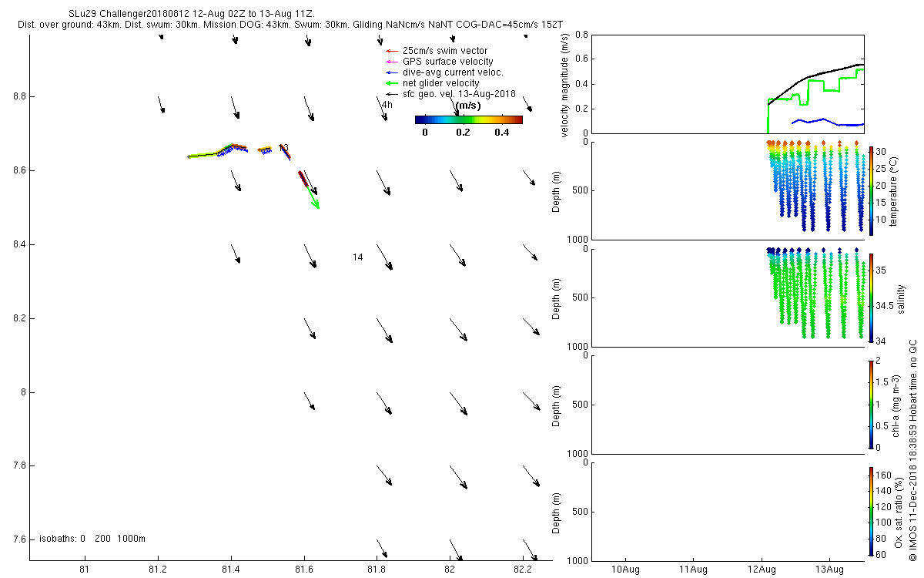924x578 pixels.
Task: Click the '(m/s)' colorbar title
Action: click(x=468, y=106)
